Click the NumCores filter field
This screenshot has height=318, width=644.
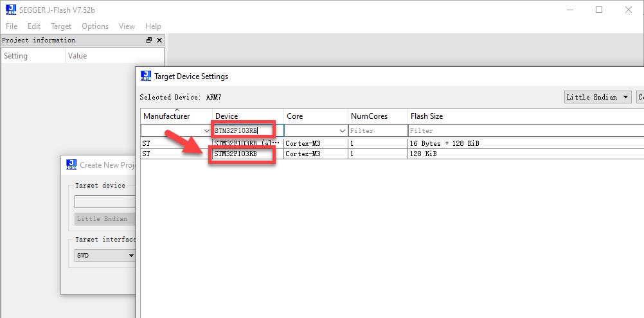tap(378, 130)
